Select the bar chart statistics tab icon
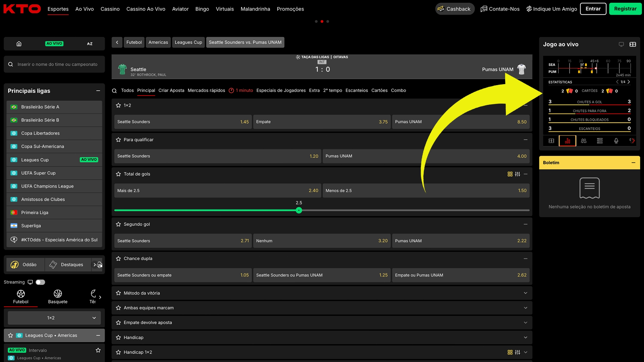The height and width of the screenshot is (362, 644). 568,141
